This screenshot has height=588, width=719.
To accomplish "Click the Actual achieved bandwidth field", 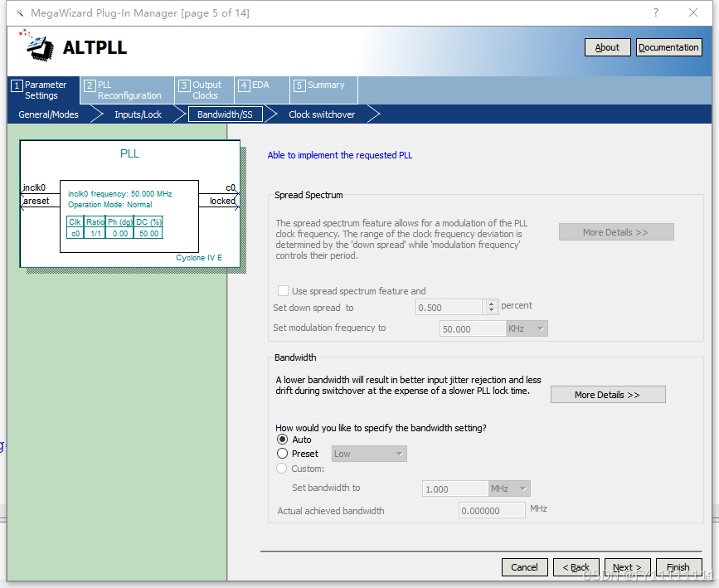I will (x=492, y=510).
